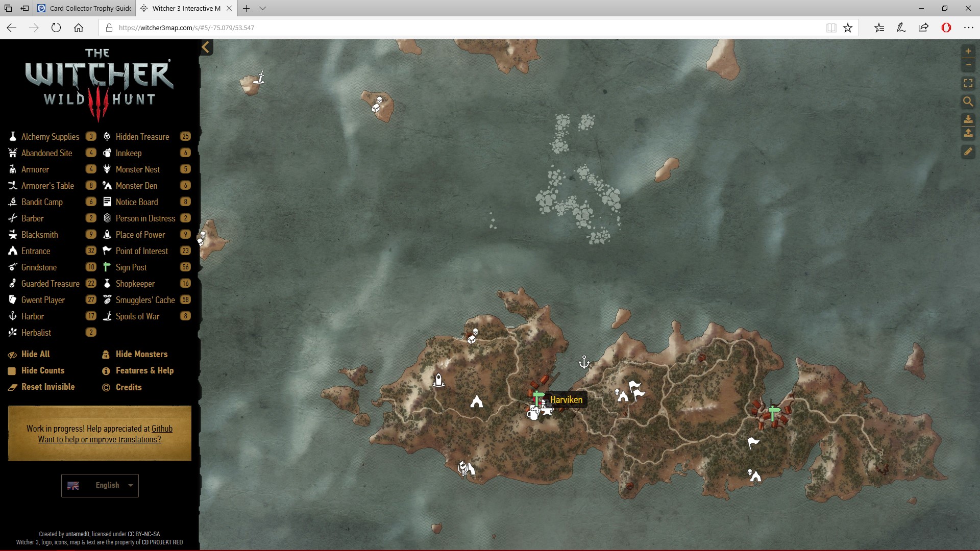Click the harbor anchor marker near Harviken

click(x=584, y=363)
